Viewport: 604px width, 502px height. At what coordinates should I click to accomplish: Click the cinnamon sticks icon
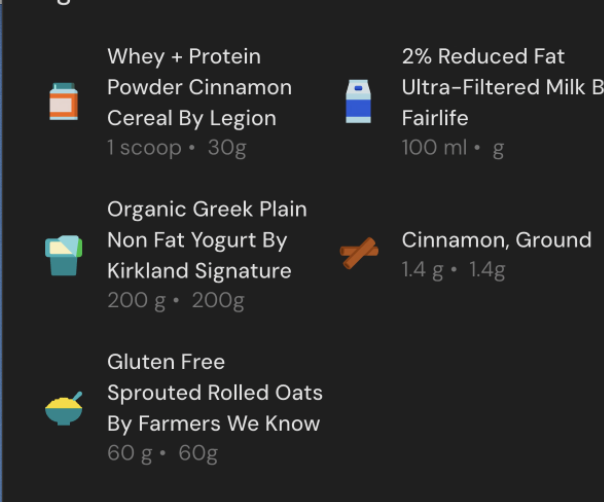coord(358,254)
